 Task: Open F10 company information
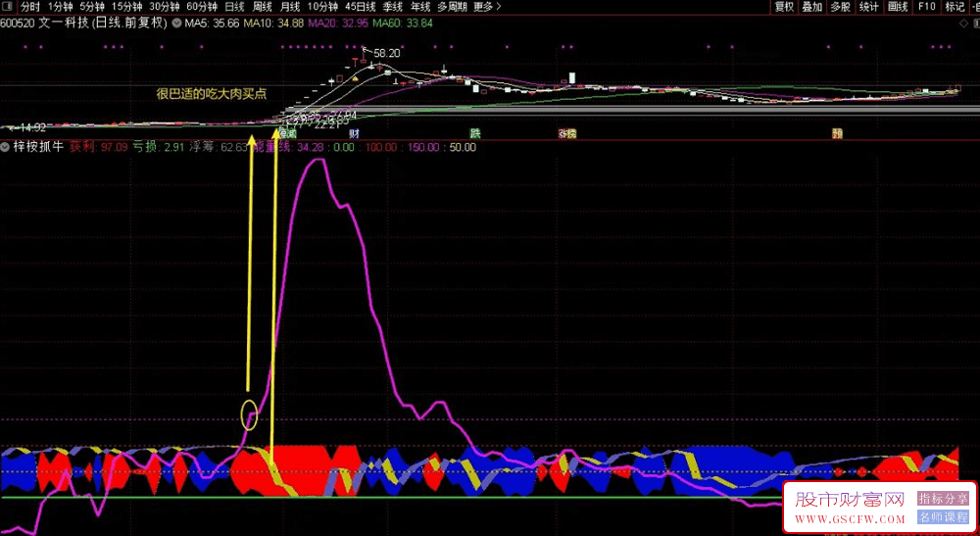tap(926, 6)
